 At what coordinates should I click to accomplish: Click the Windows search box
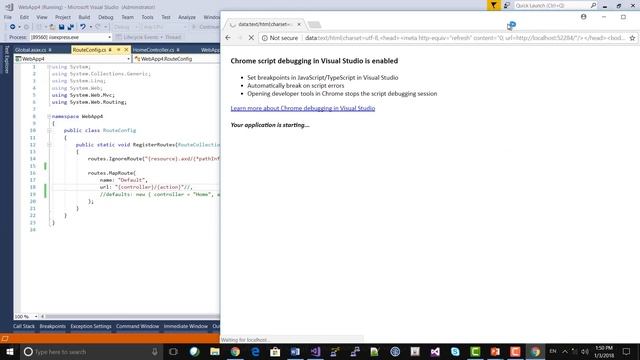click(x=91, y=351)
